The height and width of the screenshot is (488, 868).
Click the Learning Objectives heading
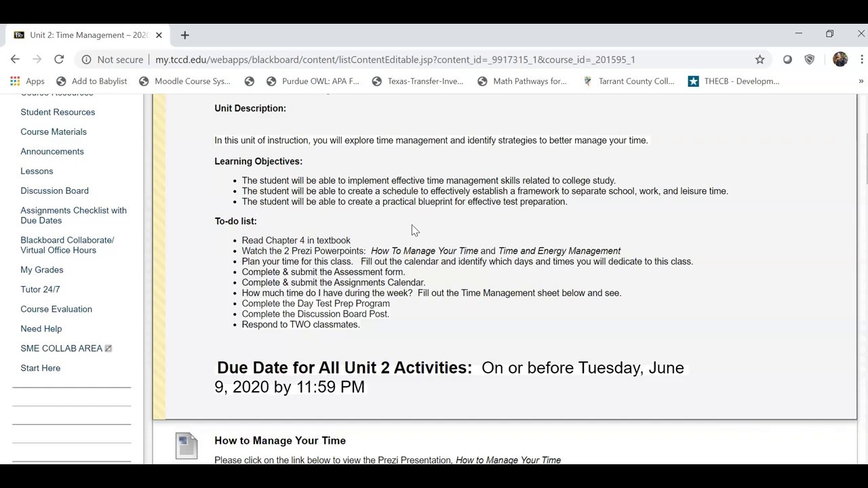click(258, 161)
